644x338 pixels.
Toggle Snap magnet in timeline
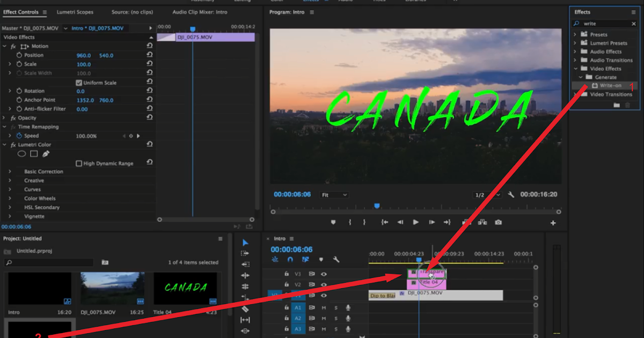click(290, 259)
